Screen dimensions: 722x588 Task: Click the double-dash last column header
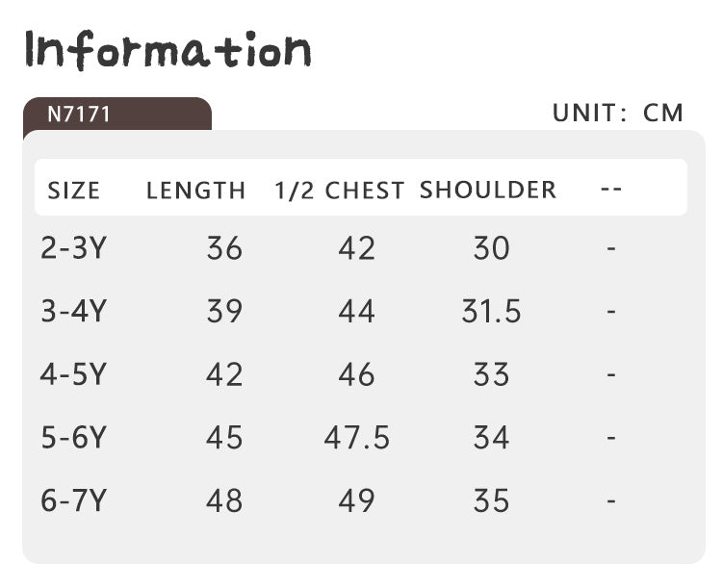(611, 189)
